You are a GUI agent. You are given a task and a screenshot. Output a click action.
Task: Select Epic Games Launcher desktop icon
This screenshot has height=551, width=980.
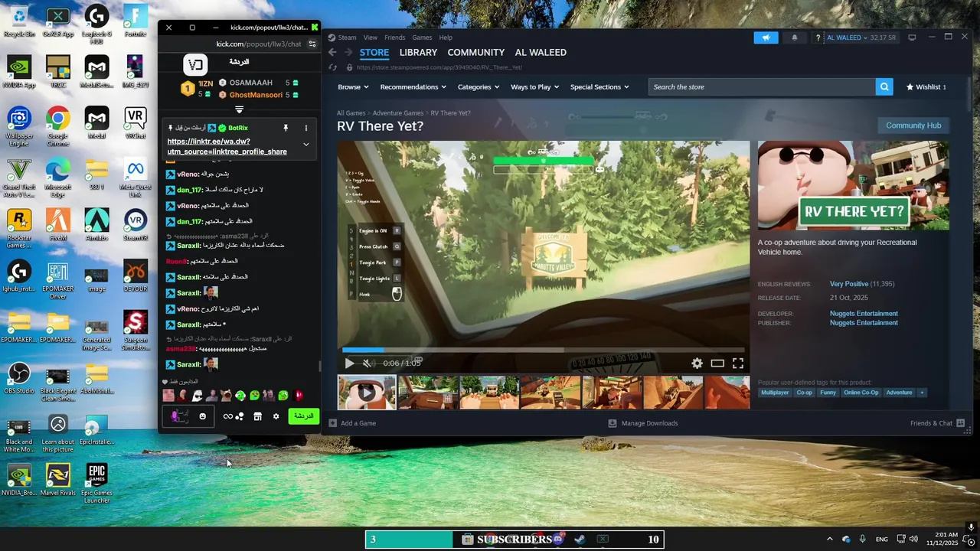click(x=96, y=483)
